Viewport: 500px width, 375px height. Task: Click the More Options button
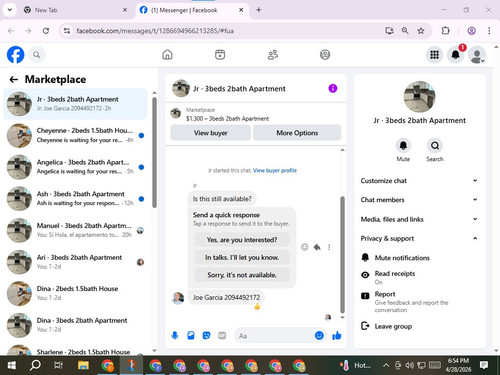(297, 133)
